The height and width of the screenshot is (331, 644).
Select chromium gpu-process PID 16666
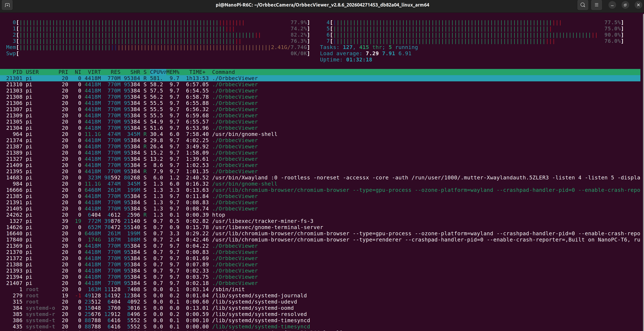[x=320, y=190]
